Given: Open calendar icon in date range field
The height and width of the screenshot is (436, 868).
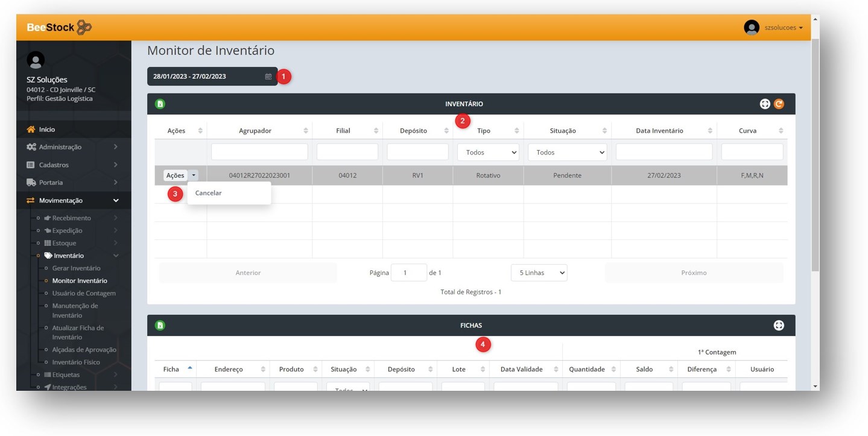Looking at the screenshot, I should (268, 77).
